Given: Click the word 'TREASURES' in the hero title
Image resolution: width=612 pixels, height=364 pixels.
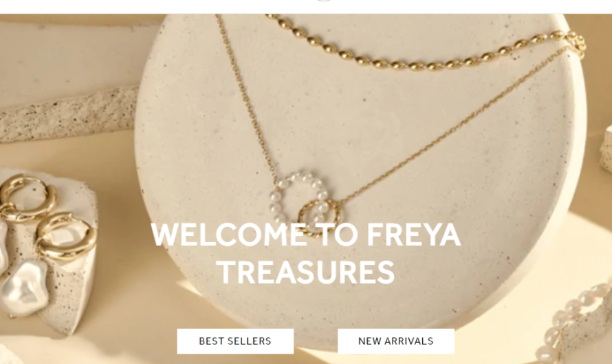Looking at the screenshot, I should (x=307, y=272).
